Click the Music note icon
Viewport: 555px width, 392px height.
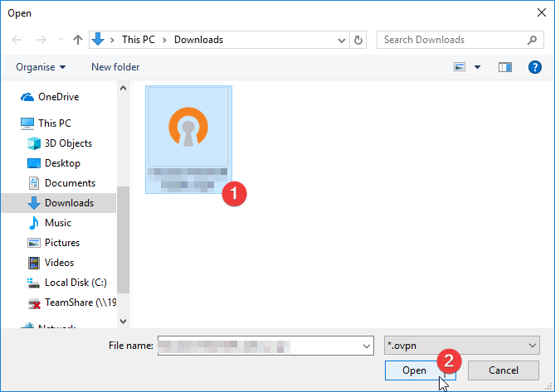[34, 223]
